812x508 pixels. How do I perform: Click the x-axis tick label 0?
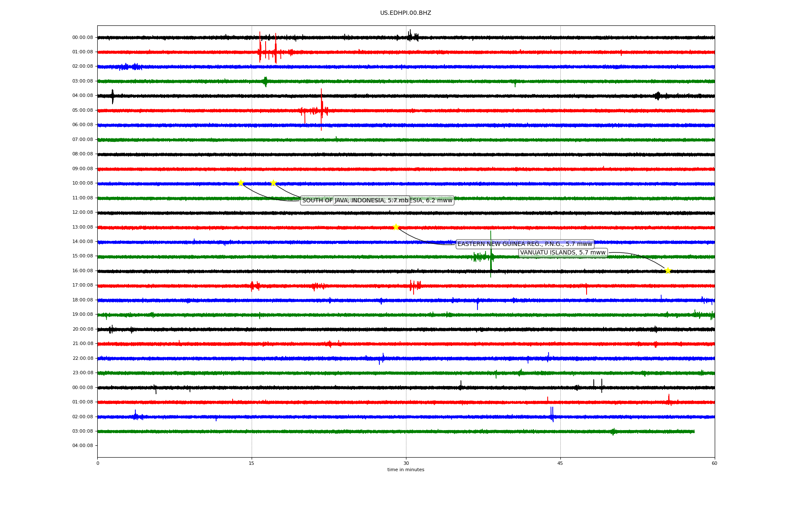[x=98, y=463]
